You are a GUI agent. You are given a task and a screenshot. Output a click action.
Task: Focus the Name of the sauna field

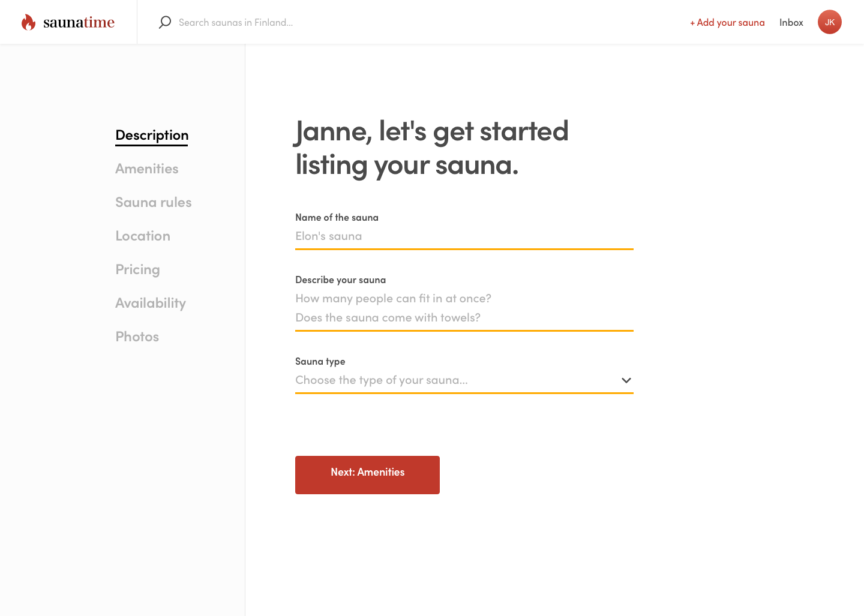pyautogui.click(x=464, y=236)
